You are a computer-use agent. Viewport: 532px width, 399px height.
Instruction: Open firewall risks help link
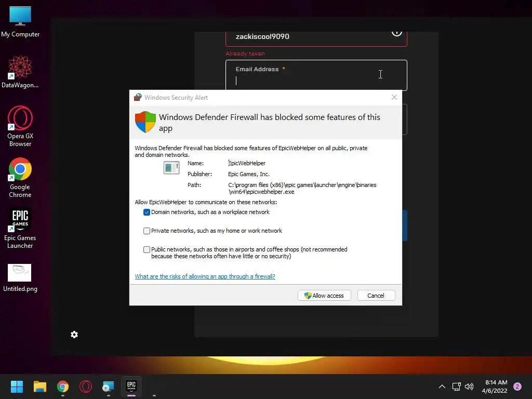point(205,276)
